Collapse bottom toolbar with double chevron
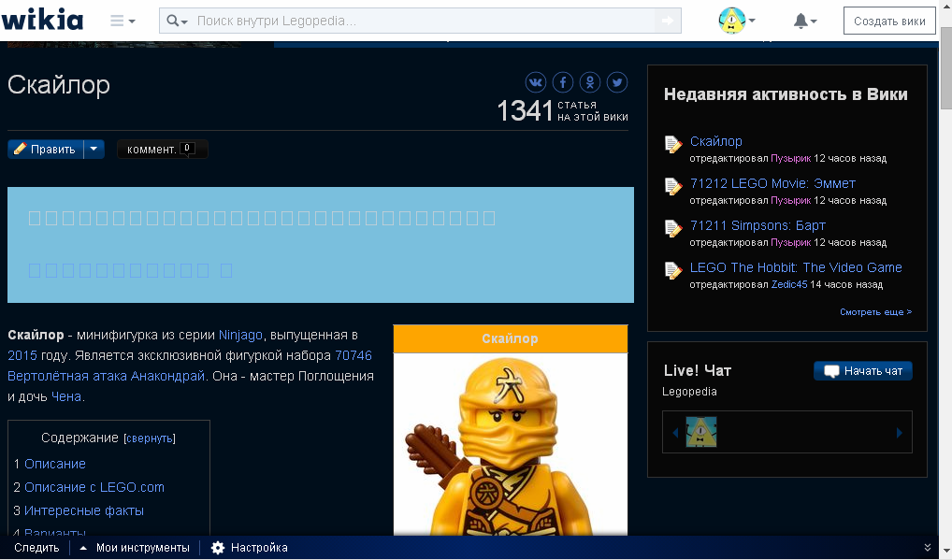The height and width of the screenshot is (560, 952). (927, 548)
